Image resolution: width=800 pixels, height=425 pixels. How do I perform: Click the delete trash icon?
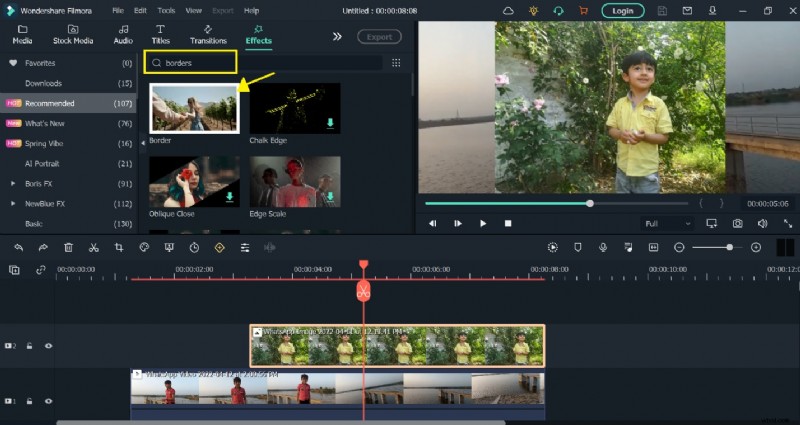68,247
